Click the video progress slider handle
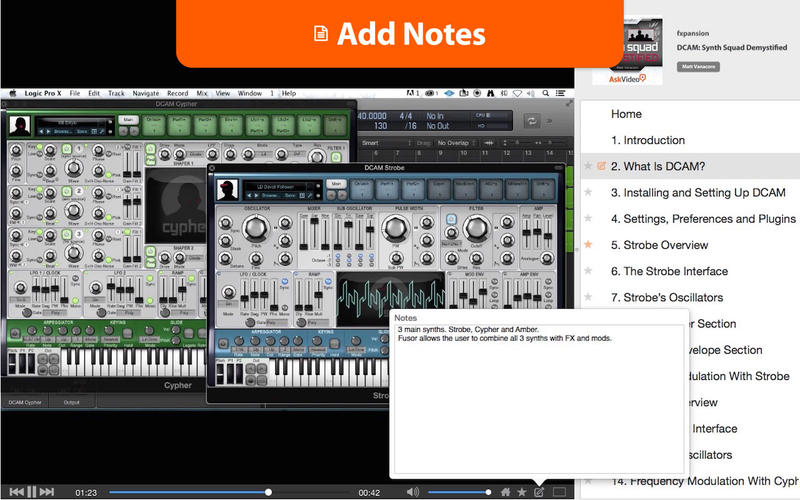 coord(268,491)
